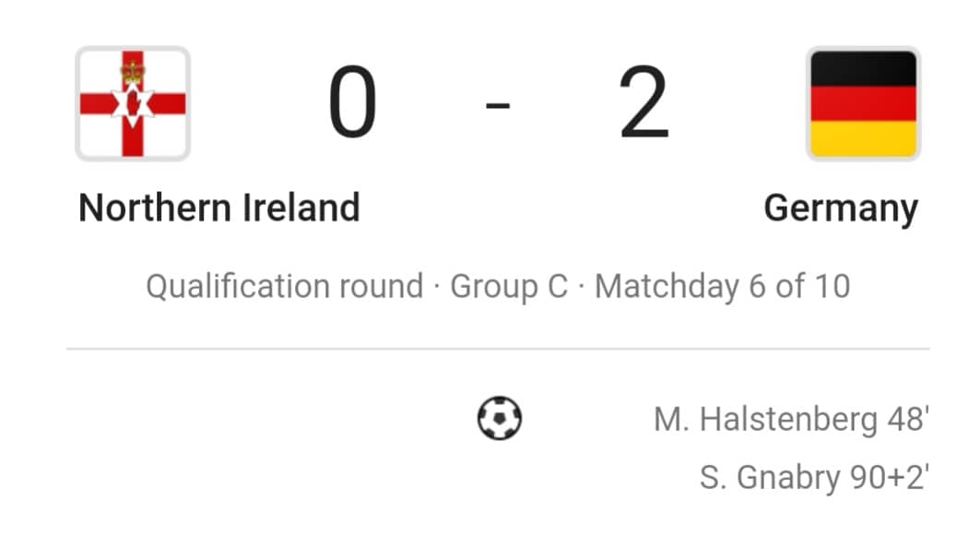Click the 48' minute marker

(908, 419)
